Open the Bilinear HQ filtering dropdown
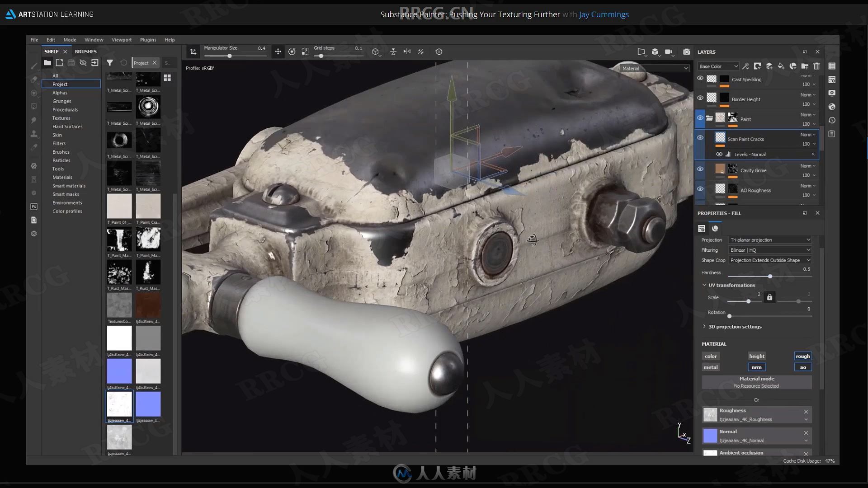This screenshot has height=488, width=868. coord(770,250)
